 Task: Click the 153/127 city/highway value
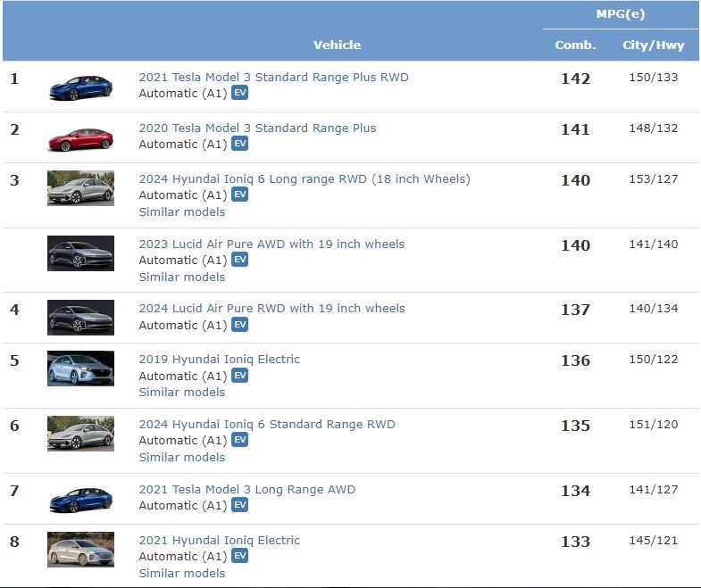point(654,179)
